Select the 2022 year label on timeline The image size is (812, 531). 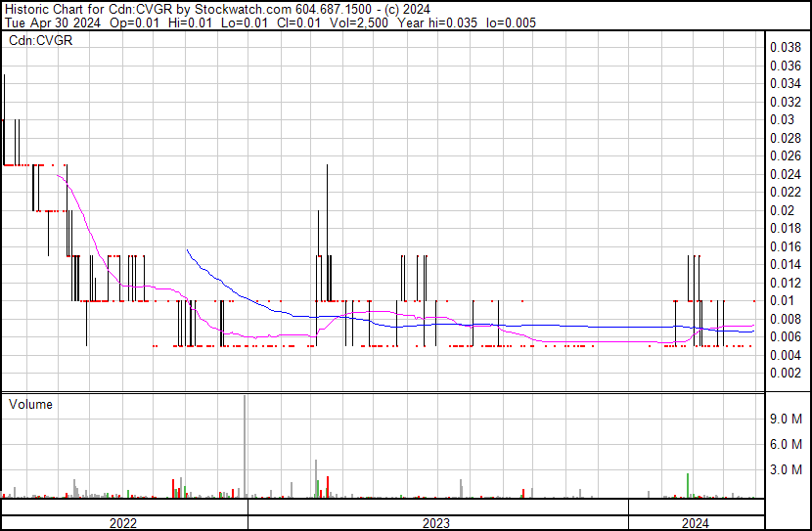[123, 523]
